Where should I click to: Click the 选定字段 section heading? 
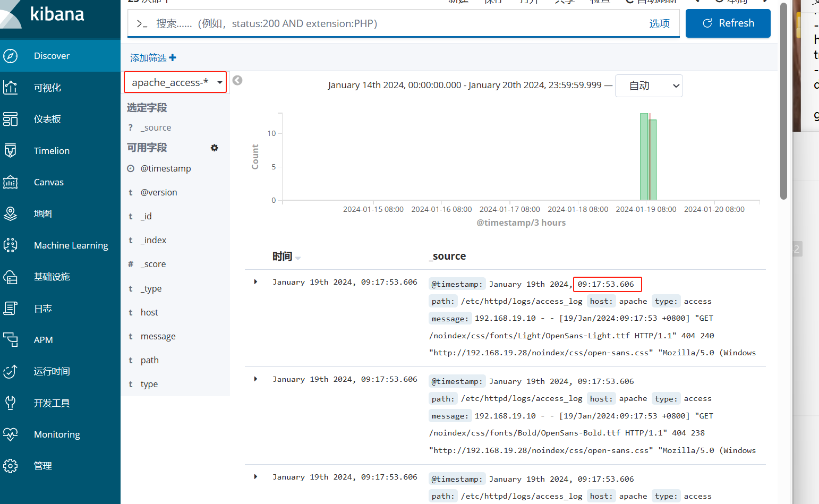coord(147,107)
